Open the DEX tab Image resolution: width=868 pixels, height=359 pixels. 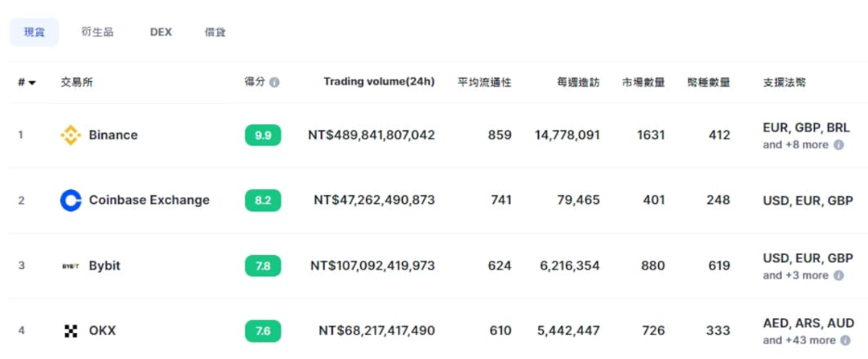point(162,32)
